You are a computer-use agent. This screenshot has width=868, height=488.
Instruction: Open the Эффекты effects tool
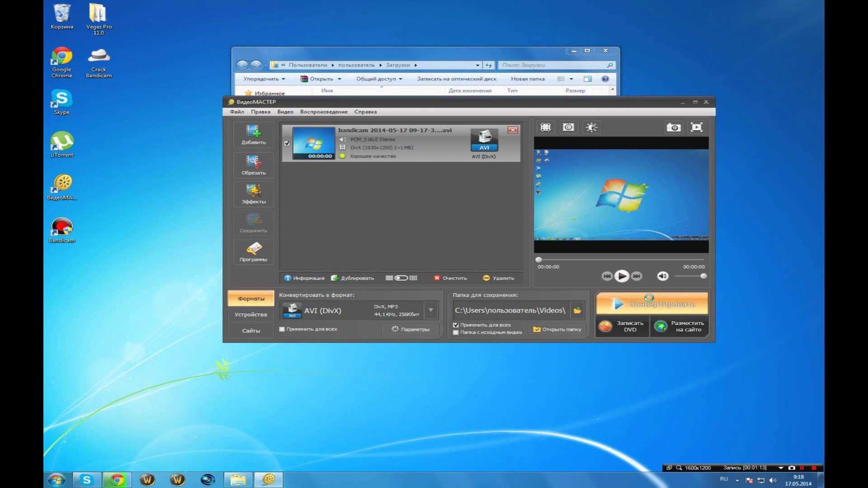click(253, 193)
